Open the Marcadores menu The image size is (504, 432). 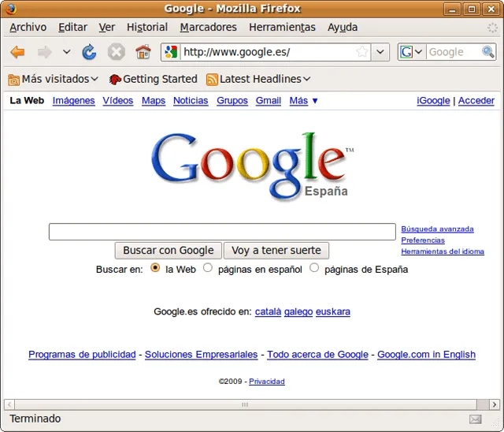click(x=208, y=28)
